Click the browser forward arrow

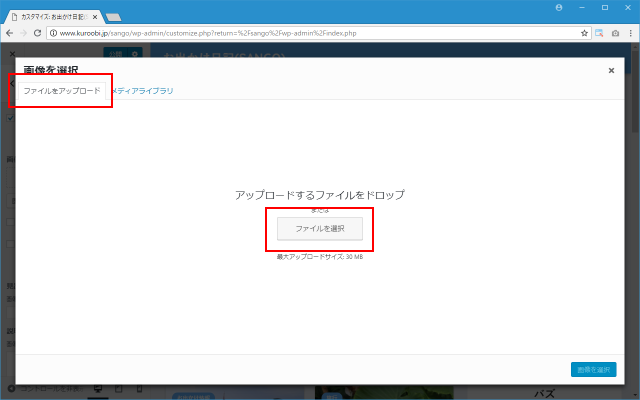coord(23,33)
